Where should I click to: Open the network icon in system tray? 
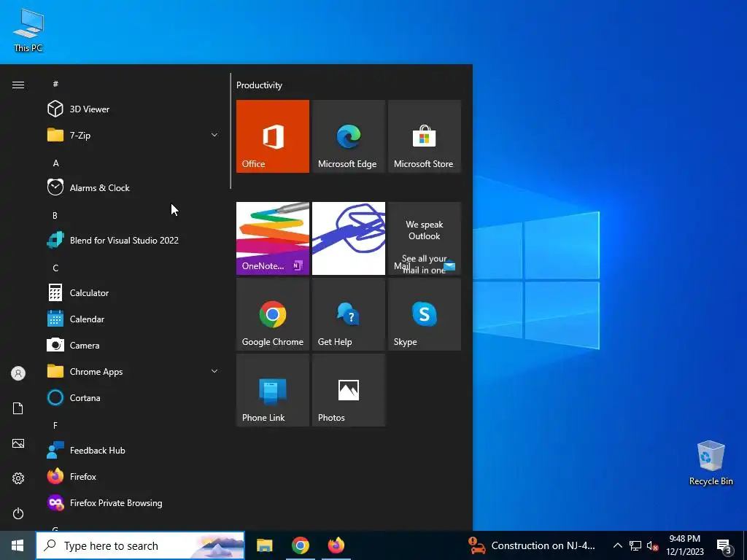[x=635, y=545]
